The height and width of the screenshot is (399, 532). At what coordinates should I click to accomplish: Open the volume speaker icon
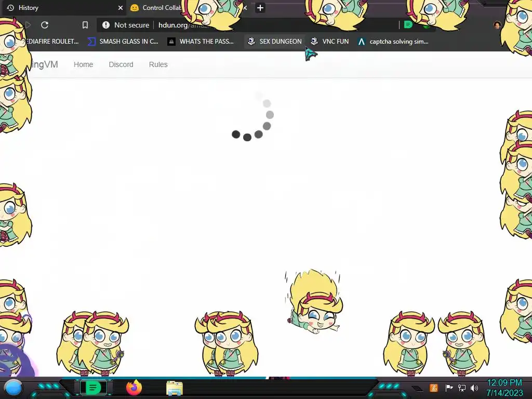pos(474,388)
